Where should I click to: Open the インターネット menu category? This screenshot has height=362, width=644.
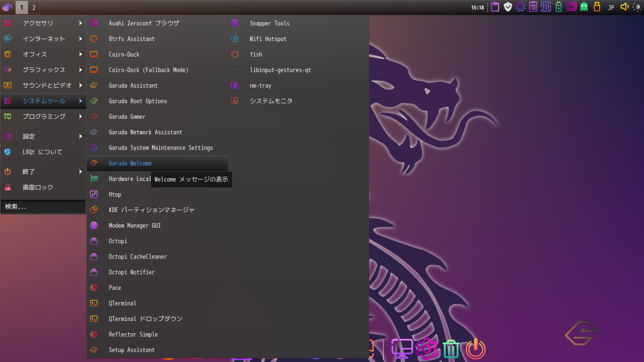[43, 39]
